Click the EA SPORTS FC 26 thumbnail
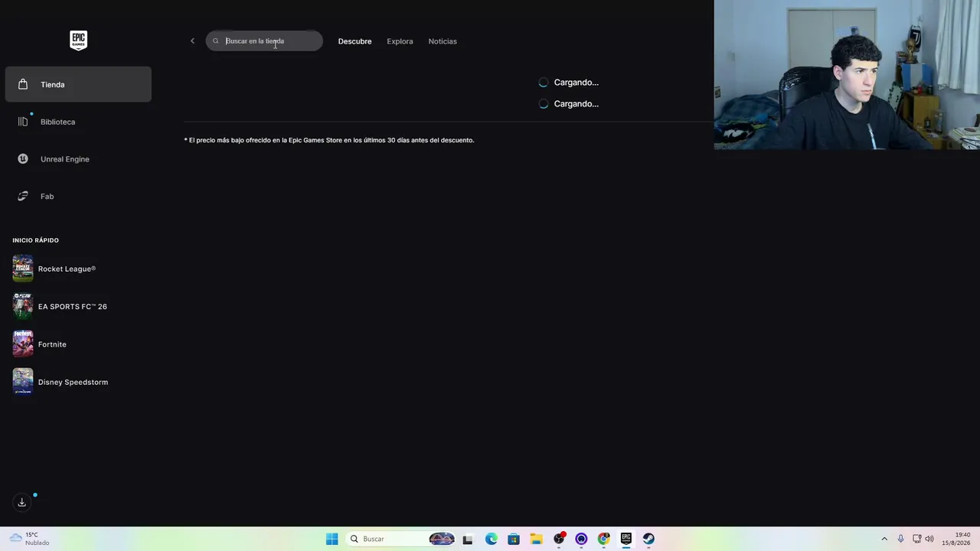The height and width of the screenshot is (551, 980). (23, 306)
